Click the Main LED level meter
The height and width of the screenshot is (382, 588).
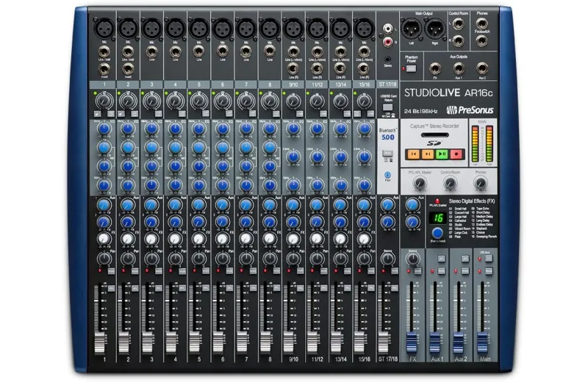point(482,144)
